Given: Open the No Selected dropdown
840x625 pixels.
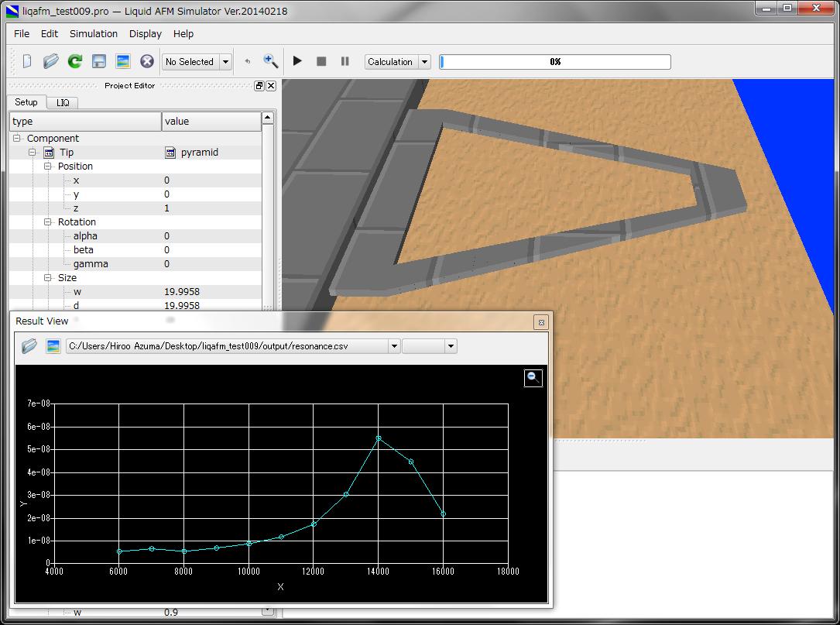Looking at the screenshot, I should coord(225,62).
